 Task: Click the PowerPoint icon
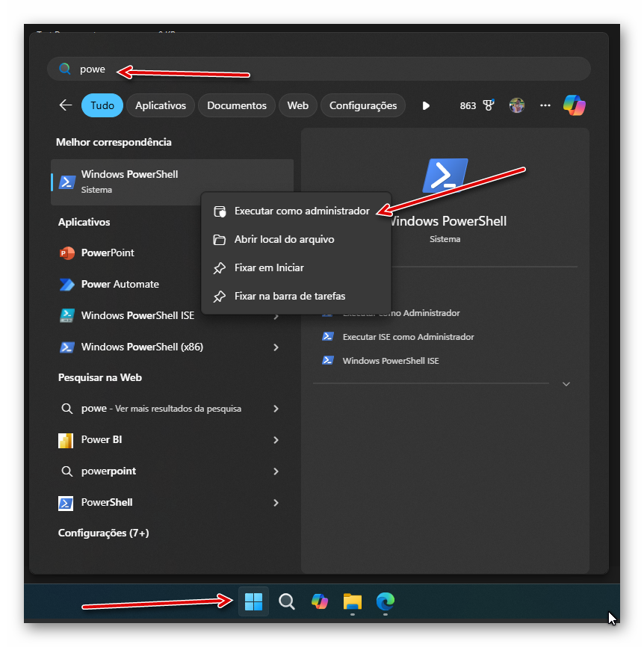point(67,253)
